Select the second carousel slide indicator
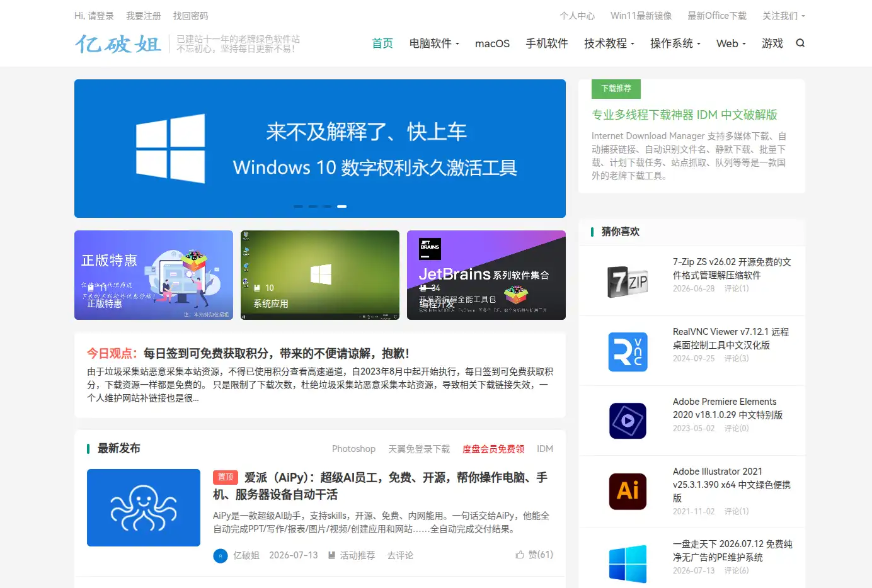Image resolution: width=872 pixels, height=588 pixels. [313, 206]
